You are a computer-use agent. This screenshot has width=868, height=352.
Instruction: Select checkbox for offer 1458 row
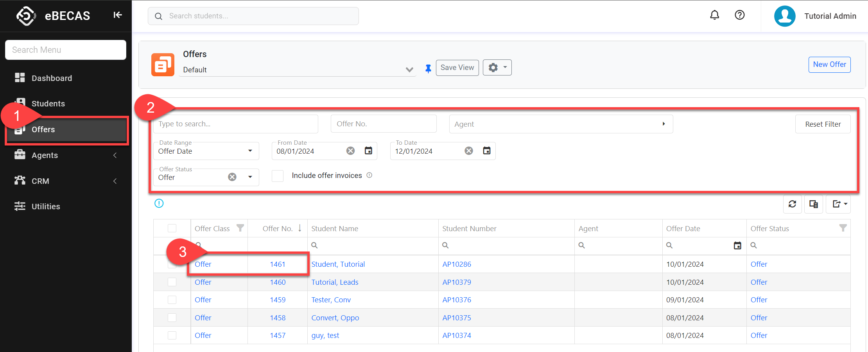(x=172, y=318)
